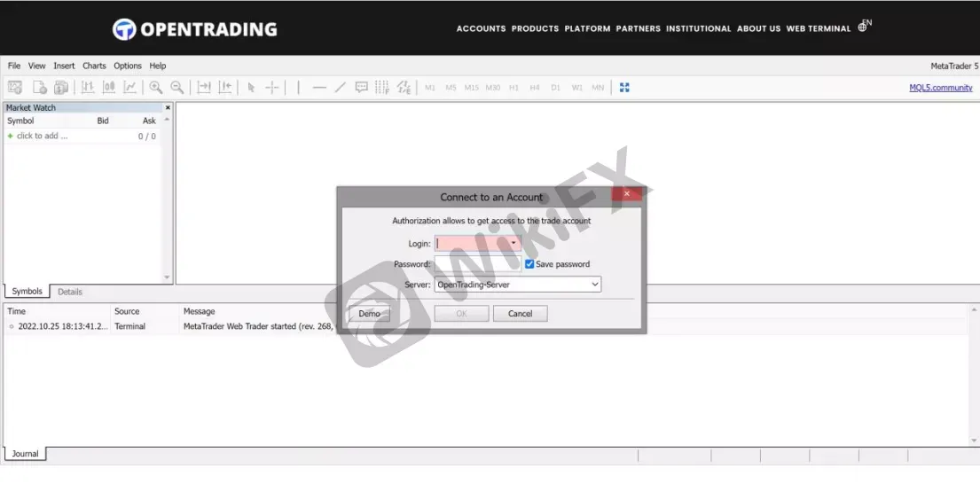Select H1 timeframe

tap(514, 88)
